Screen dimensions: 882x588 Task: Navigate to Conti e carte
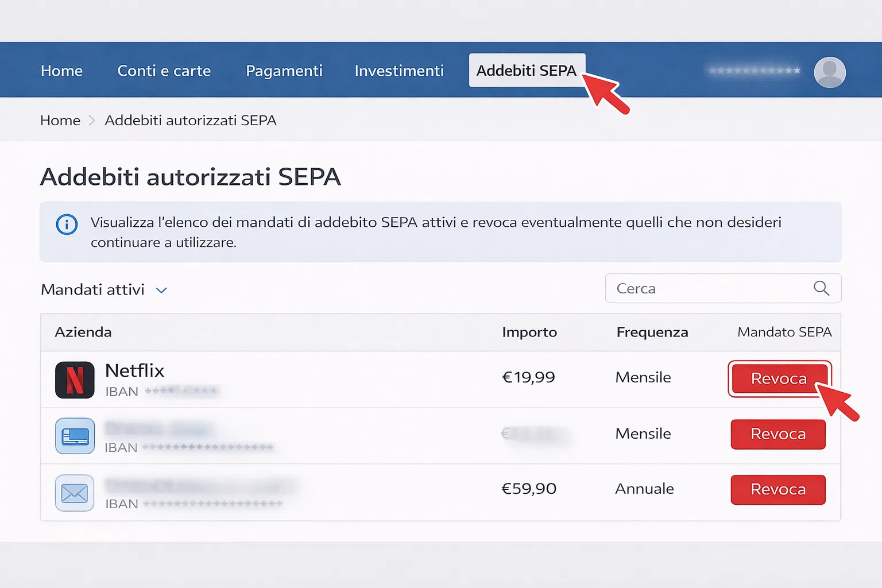[164, 71]
